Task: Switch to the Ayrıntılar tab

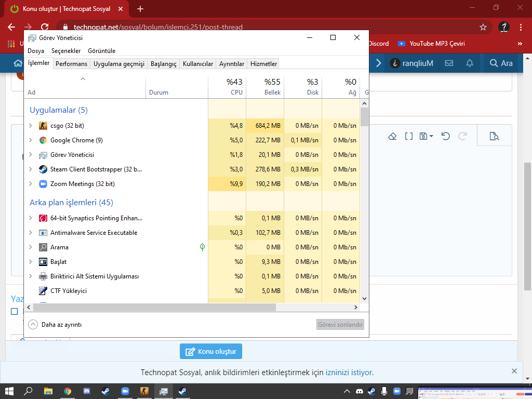Action: point(232,64)
